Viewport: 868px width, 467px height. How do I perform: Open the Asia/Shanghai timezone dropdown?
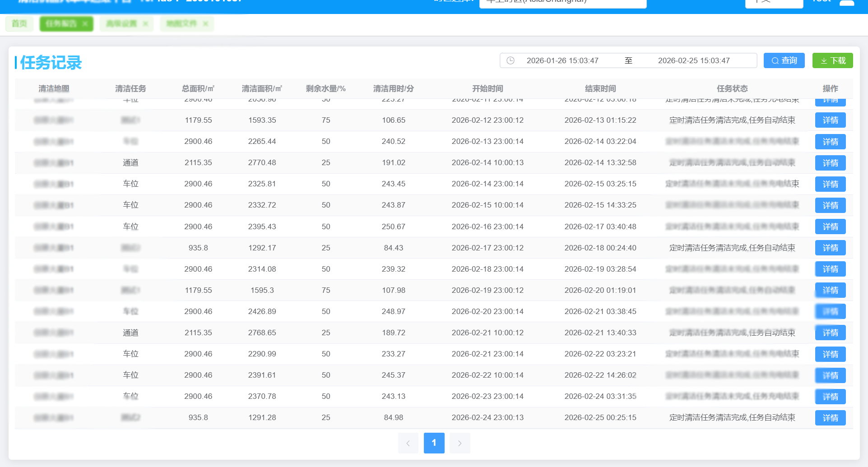coord(562,2)
